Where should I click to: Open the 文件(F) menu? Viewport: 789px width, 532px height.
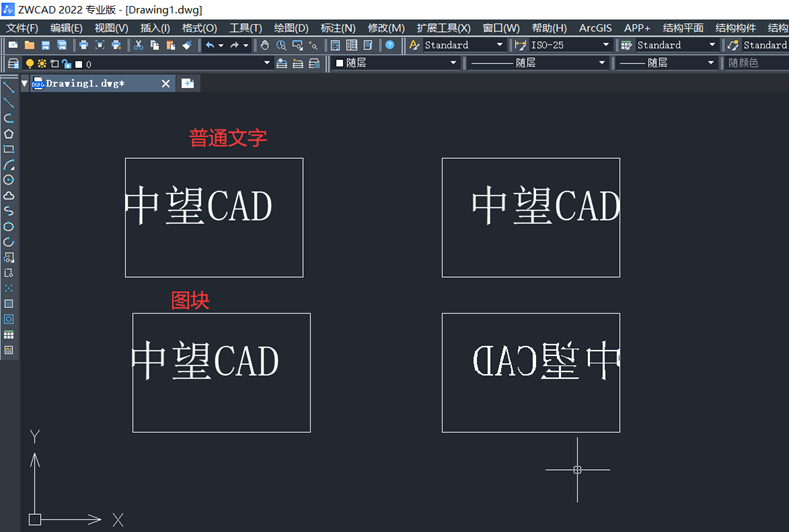(22, 28)
